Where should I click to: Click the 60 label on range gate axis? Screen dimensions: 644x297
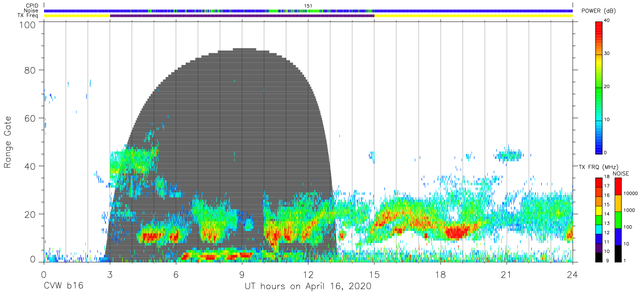(30, 118)
